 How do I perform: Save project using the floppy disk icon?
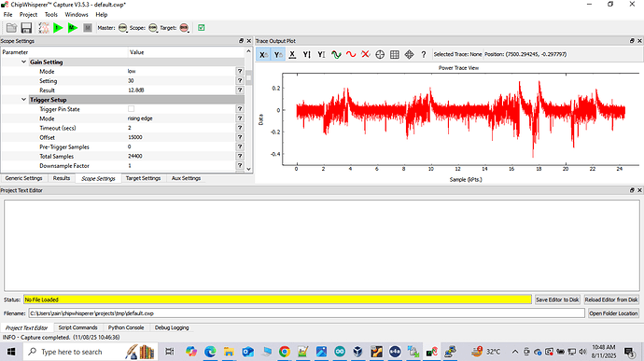tap(26, 28)
